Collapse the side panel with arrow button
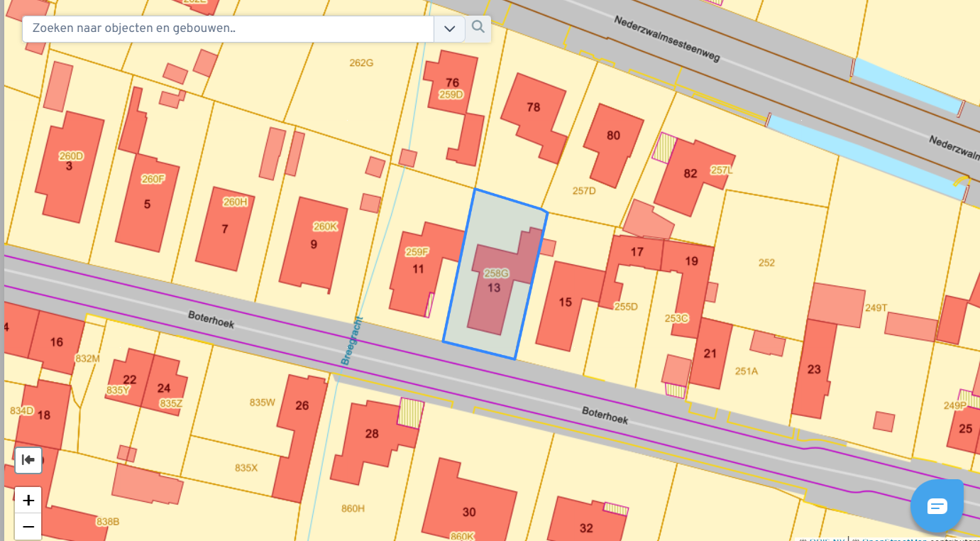 point(28,460)
